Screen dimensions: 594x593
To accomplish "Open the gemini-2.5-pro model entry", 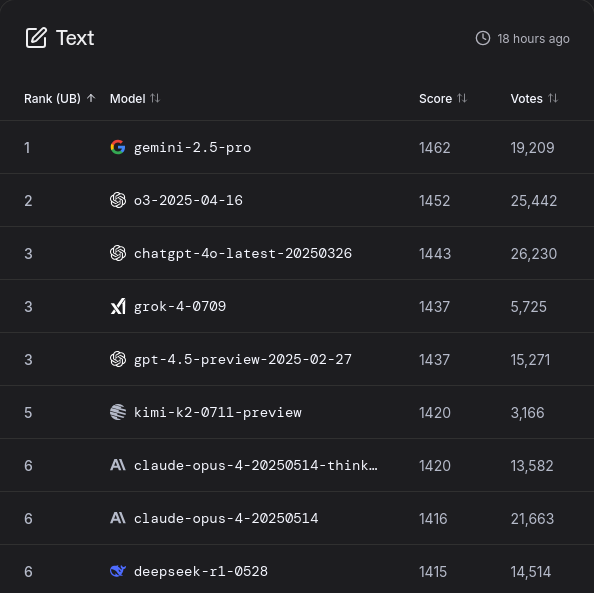I will 192,147.
